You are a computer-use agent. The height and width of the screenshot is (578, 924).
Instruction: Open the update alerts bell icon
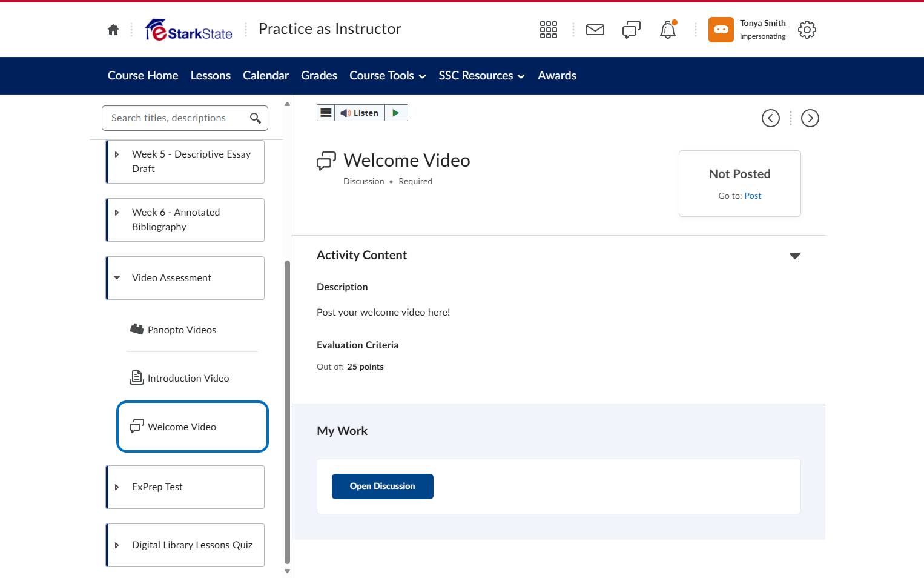click(x=668, y=30)
